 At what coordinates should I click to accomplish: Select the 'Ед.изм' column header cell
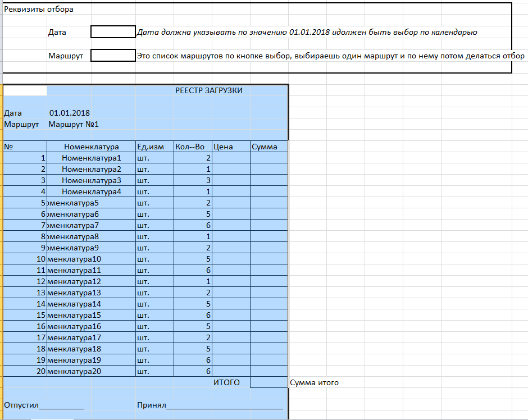[x=151, y=147]
